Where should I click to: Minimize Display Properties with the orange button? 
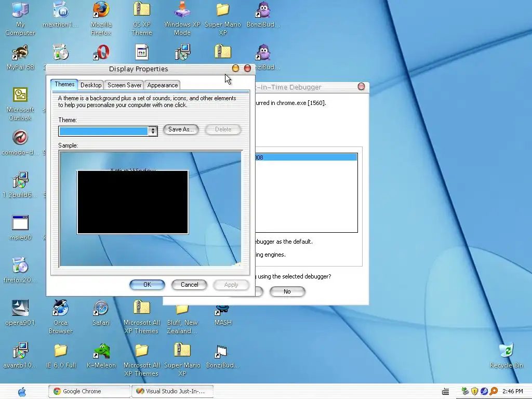(x=235, y=68)
